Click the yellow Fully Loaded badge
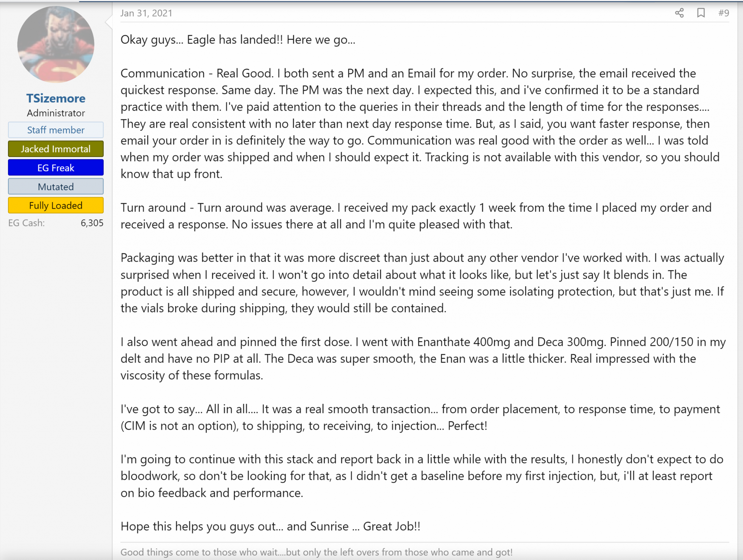743x560 pixels. click(x=56, y=205)
